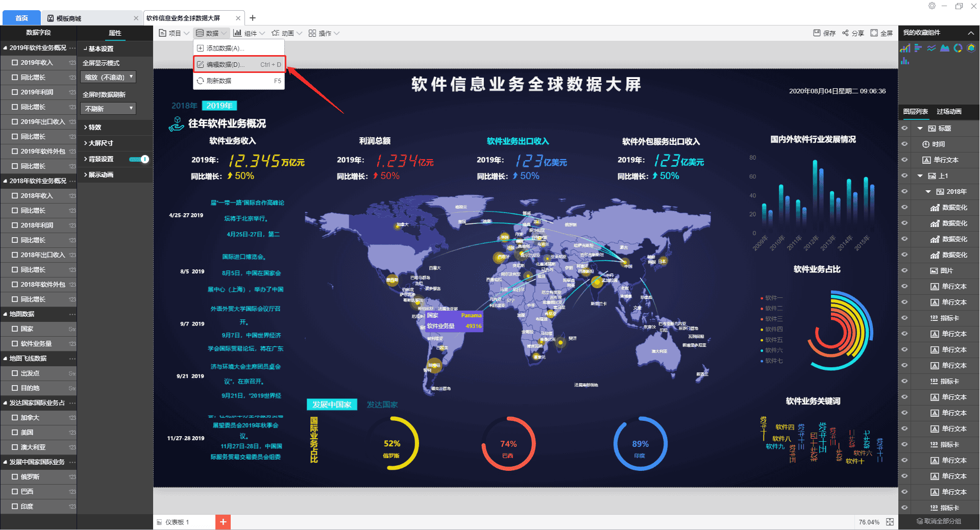Click the column chart favorite component icon

click(x=905, y=61)
